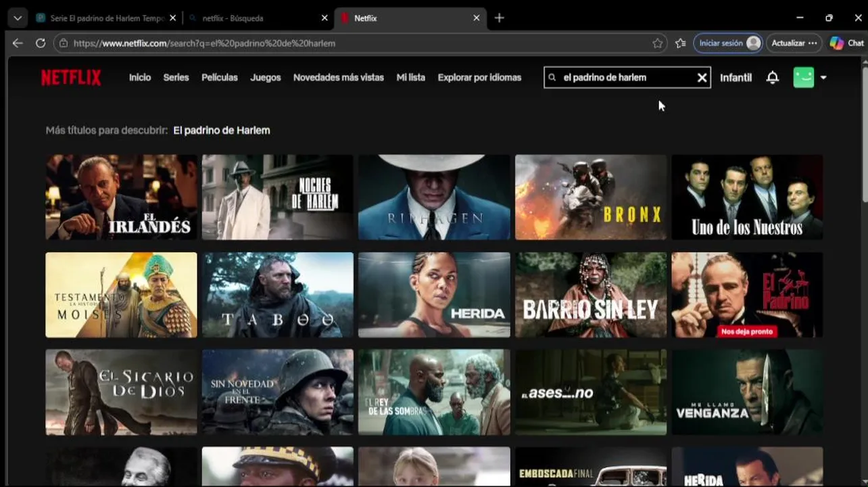Close the Netflix tab

tap(477, 18)
